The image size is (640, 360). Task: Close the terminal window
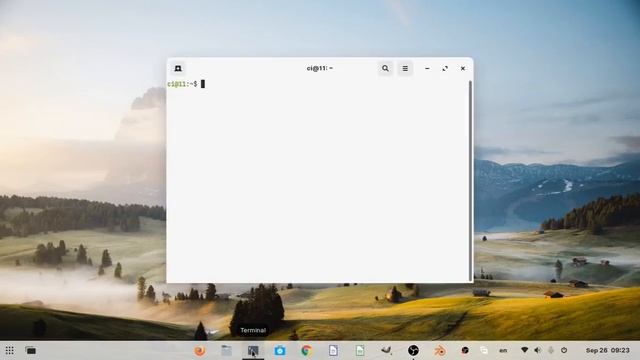463,69
